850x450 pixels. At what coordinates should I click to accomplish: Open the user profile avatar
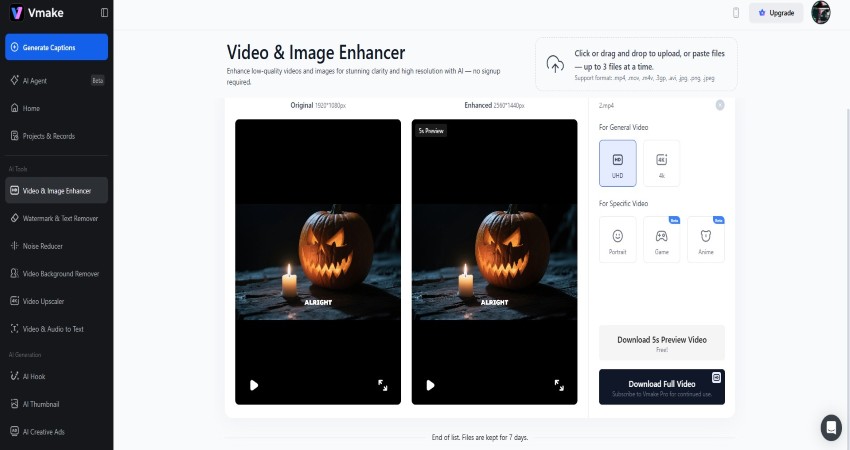(x=820, y=13)
